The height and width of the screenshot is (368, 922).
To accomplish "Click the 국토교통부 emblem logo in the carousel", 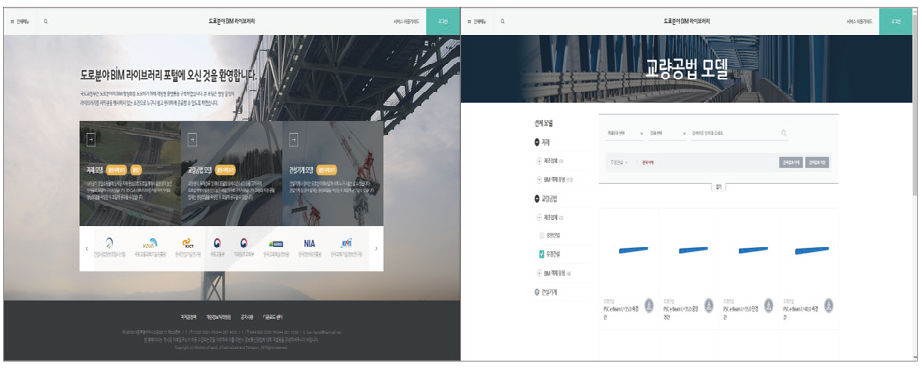I will point(218,243).
